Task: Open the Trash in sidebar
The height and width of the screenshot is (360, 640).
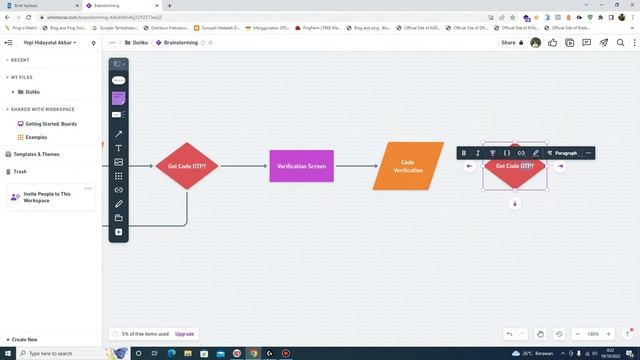Action: click(x=16, y=171)
